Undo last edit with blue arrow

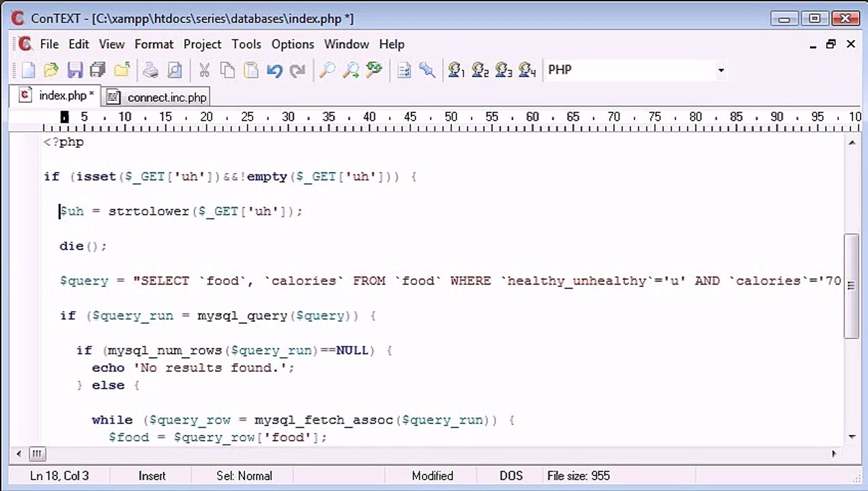pyautogui.click(x=274, y=70)
